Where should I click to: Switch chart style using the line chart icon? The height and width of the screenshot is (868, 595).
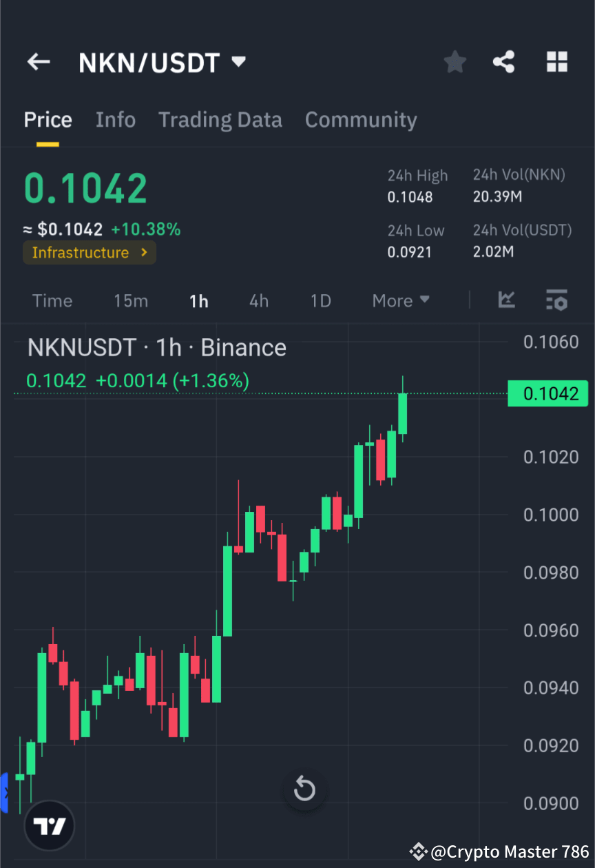coord(507,300)
